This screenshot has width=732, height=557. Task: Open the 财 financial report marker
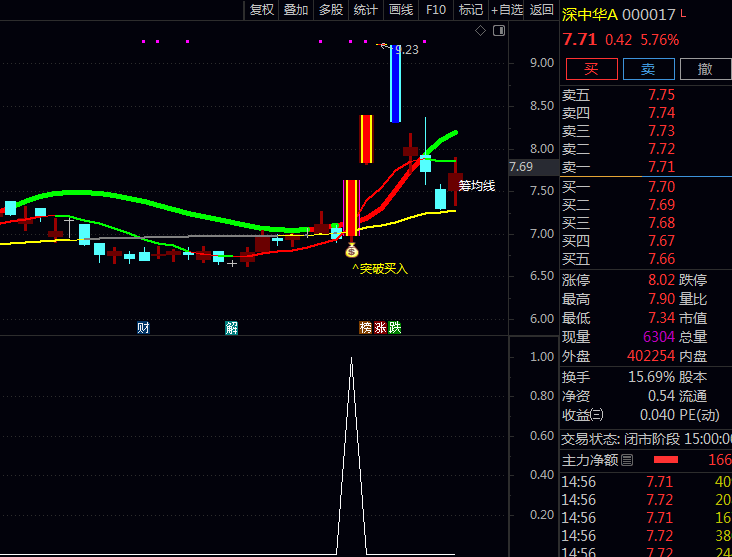143,328
